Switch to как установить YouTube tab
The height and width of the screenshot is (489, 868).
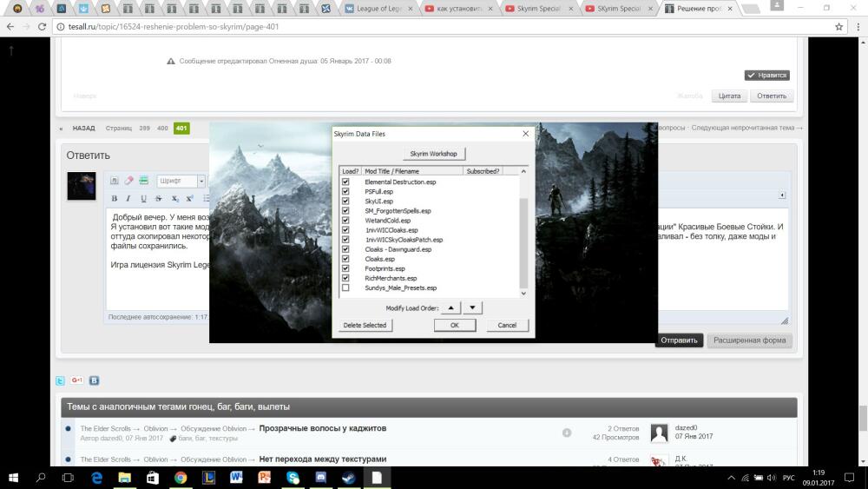(x=459, y=9)
